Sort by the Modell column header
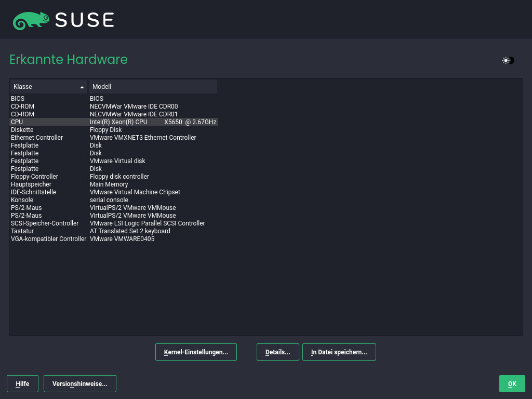 153,87
